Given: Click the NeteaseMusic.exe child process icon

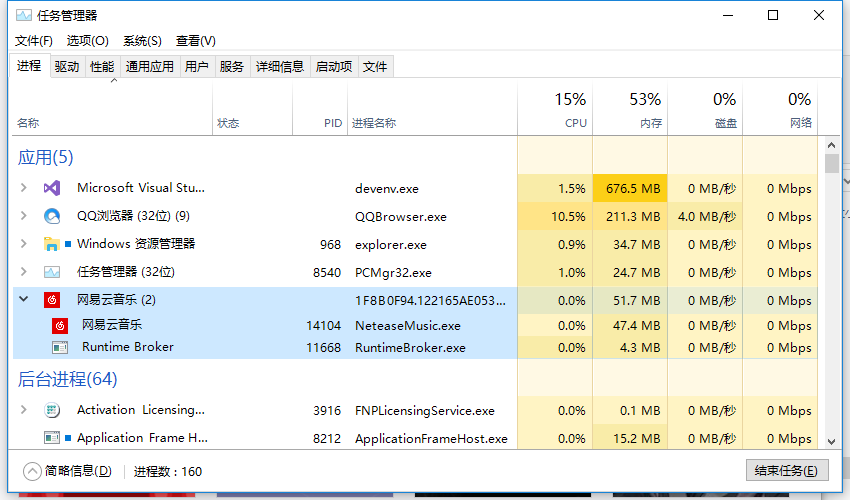Looking at the screenshot, I should 60,325.
